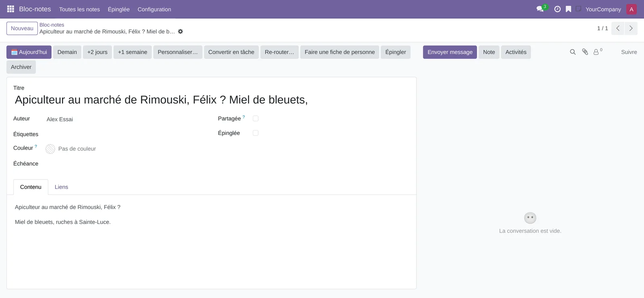The width and height of the screenshot is (644, 298).
Task: Edit the note title field
Action: click(x=211, y=100)
